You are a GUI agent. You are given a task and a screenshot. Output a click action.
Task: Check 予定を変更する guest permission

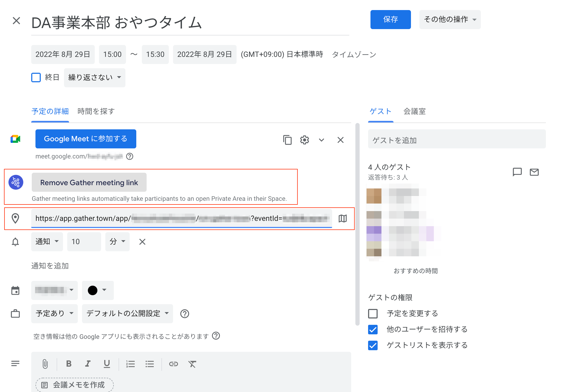(x=373, y=314)
